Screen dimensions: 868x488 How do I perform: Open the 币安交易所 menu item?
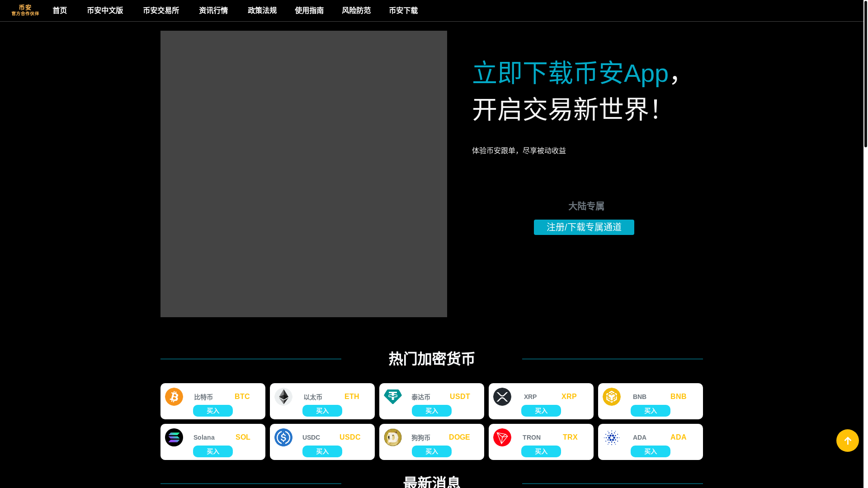[161, 10]
